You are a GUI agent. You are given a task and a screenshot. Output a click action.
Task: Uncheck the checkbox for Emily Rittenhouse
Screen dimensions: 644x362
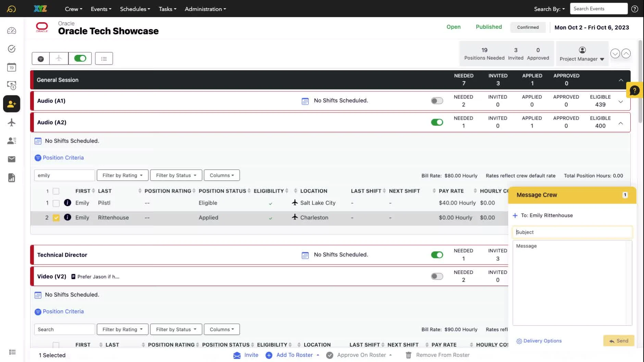(56, 218)
